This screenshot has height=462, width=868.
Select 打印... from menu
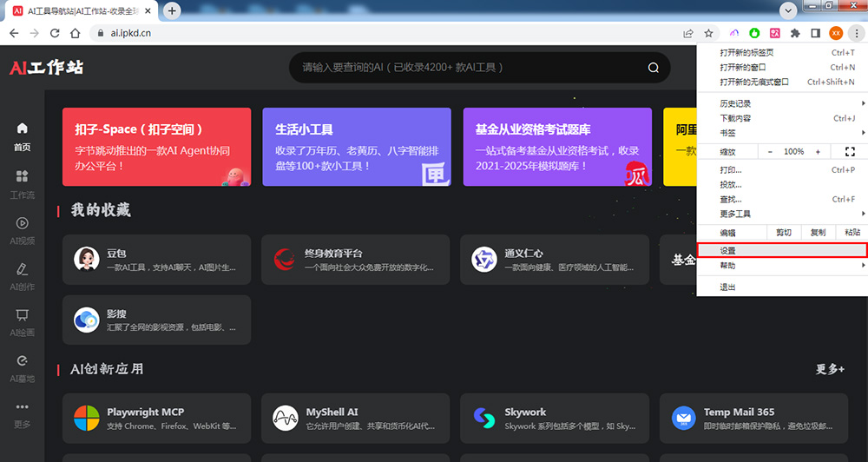[782, 170]
